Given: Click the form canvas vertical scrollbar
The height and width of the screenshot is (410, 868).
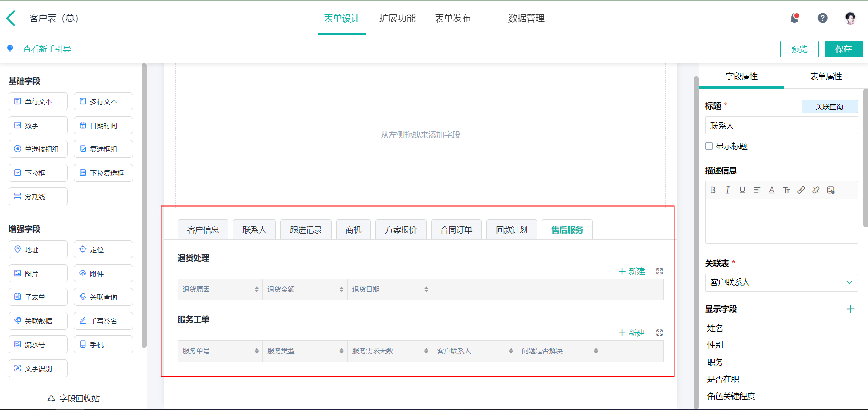Looking at the screenshot, I should (x=696, y=242).
